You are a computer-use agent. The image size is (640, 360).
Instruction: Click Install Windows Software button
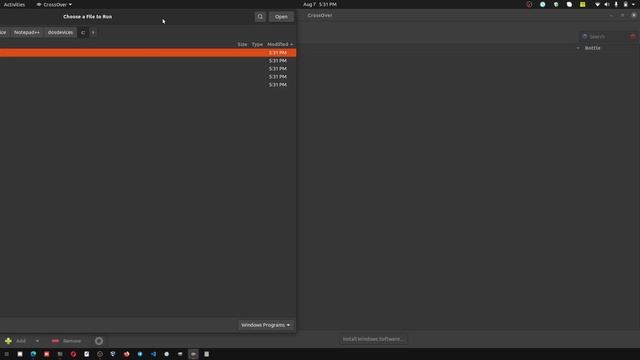tap(373, 339)
